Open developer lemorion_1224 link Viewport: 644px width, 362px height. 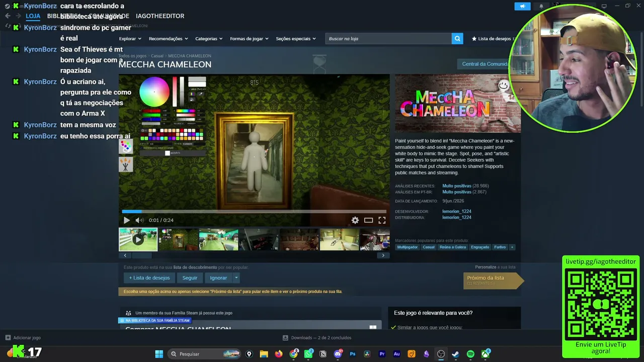(x=457, y=212)
